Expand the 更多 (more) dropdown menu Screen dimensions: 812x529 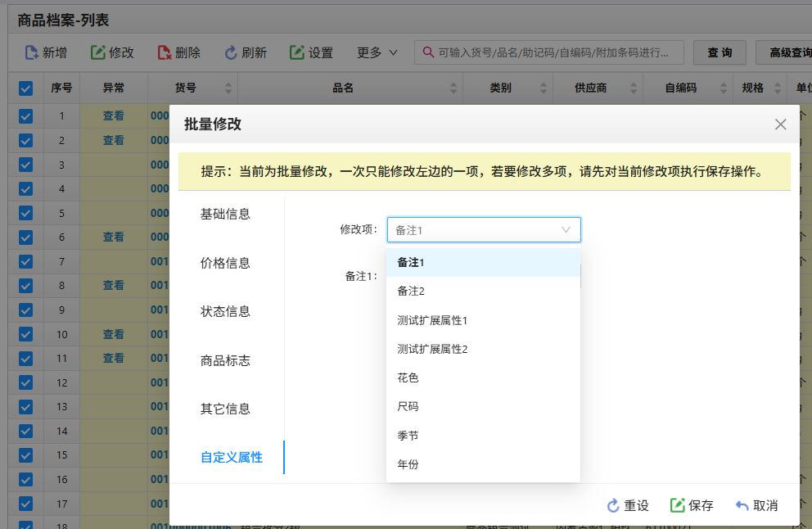coord(377,52)
